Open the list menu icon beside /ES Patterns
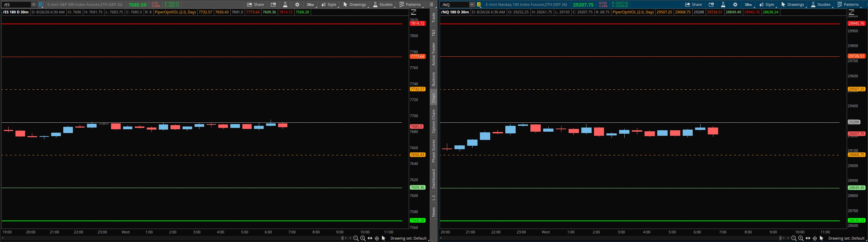The width and height of the screenshot is (868, 242). coord(431,4)
